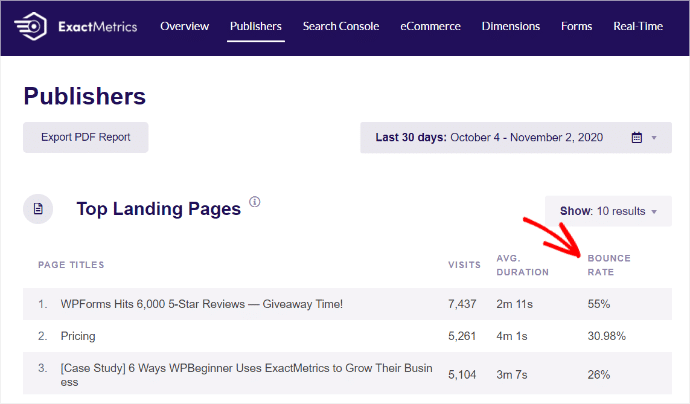This screenshot has width=690, height=404.
Task: Open the eCommerce tab
Action: pos(430,26)
